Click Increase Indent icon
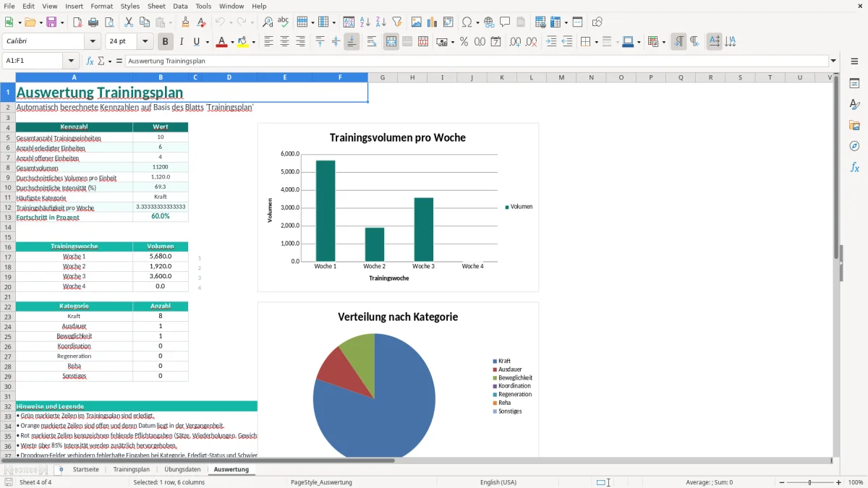The height and width of the screenshot is (488, 868). (551, 42)
